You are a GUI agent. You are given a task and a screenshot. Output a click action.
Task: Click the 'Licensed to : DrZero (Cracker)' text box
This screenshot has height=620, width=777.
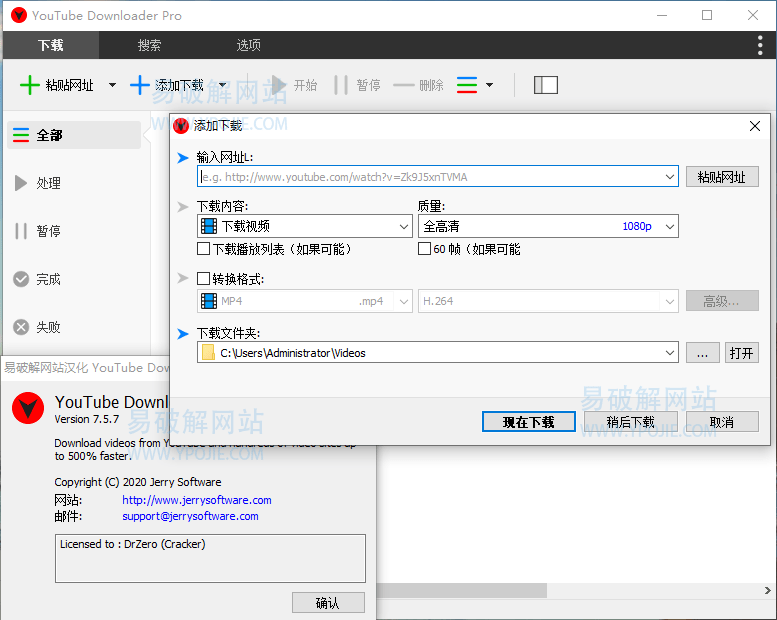click(x=210, y=558)
